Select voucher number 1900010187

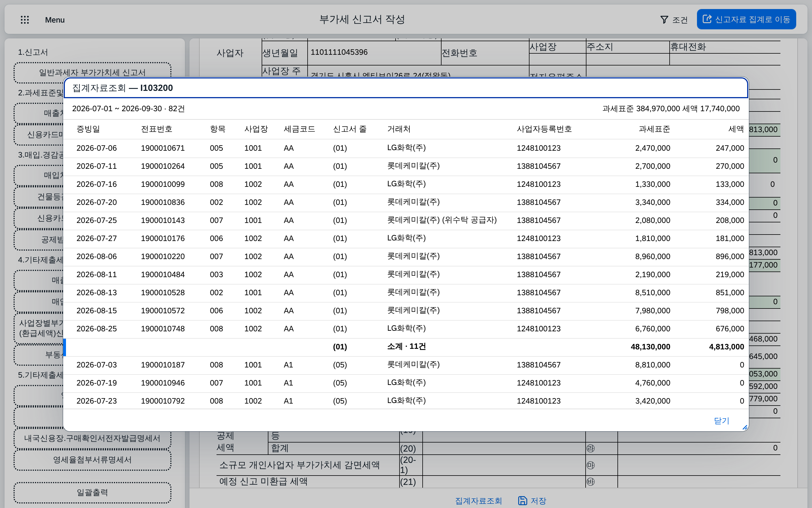pos(163,365)
